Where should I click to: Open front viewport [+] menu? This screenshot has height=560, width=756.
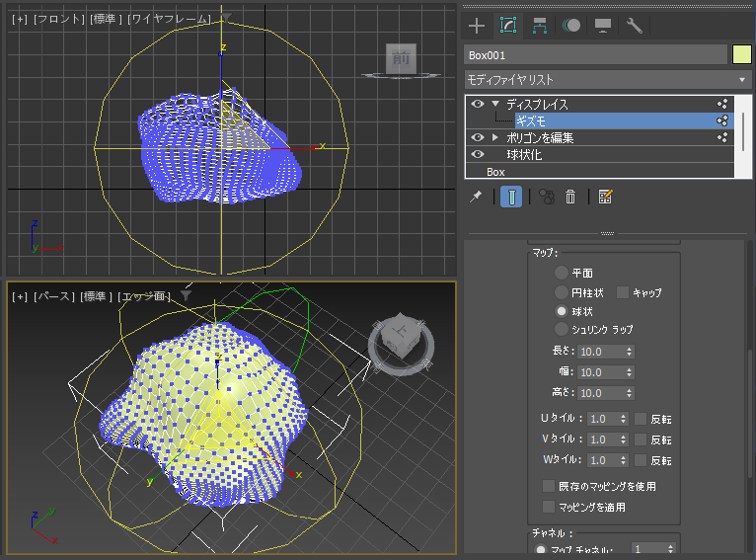point(21,20)
